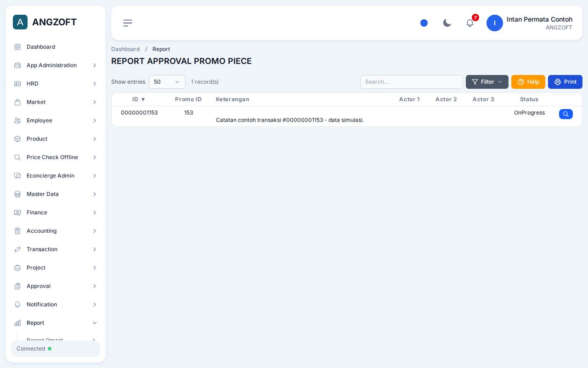This screenshot has height=368, width=588.
Task: Click the Econcierge Admin chat icon
Action: (x=17, y=176)
